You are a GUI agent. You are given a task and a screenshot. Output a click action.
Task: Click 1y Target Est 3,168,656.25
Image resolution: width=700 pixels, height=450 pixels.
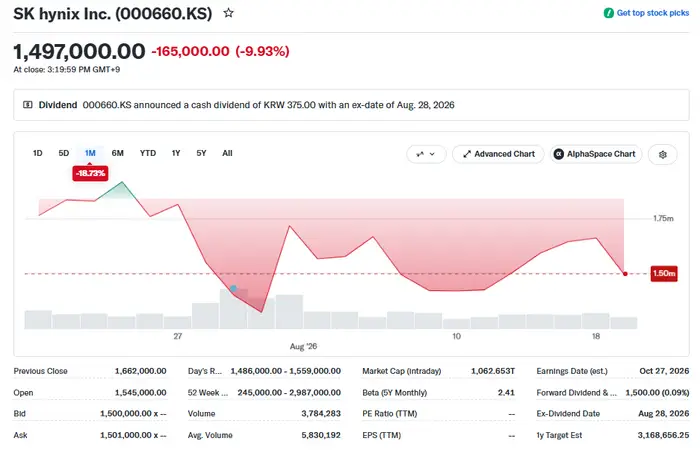663,435
